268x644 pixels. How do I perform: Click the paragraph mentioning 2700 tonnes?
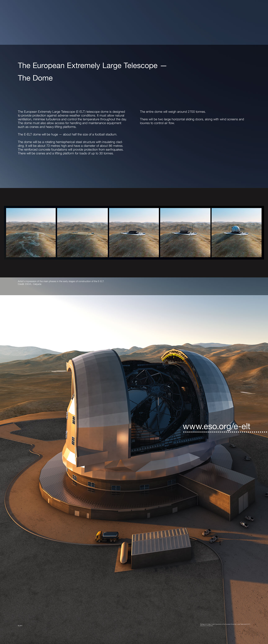pos(173,112)
